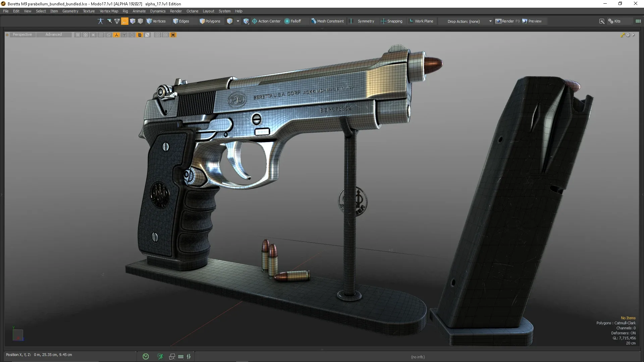Toggle the orange lasso selection icon

coord(125,21)
